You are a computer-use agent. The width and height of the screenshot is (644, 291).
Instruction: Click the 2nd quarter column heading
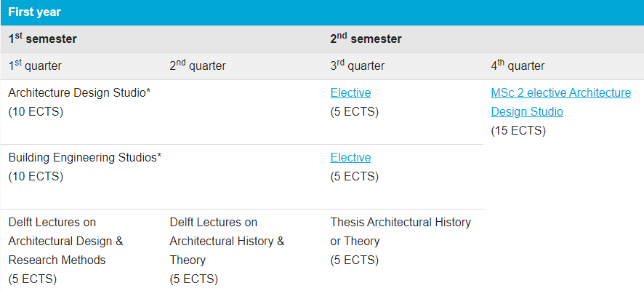[198, 66]
